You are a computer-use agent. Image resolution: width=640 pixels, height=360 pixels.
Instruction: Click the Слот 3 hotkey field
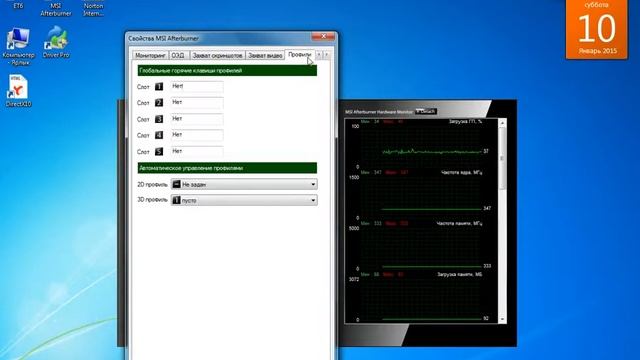tap(197, 119)
